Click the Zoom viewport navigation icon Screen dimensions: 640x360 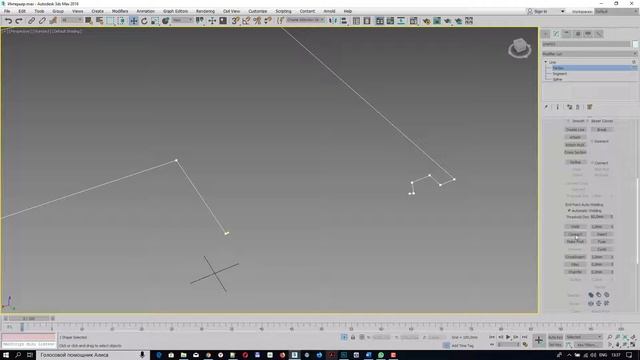click(609, 337)
